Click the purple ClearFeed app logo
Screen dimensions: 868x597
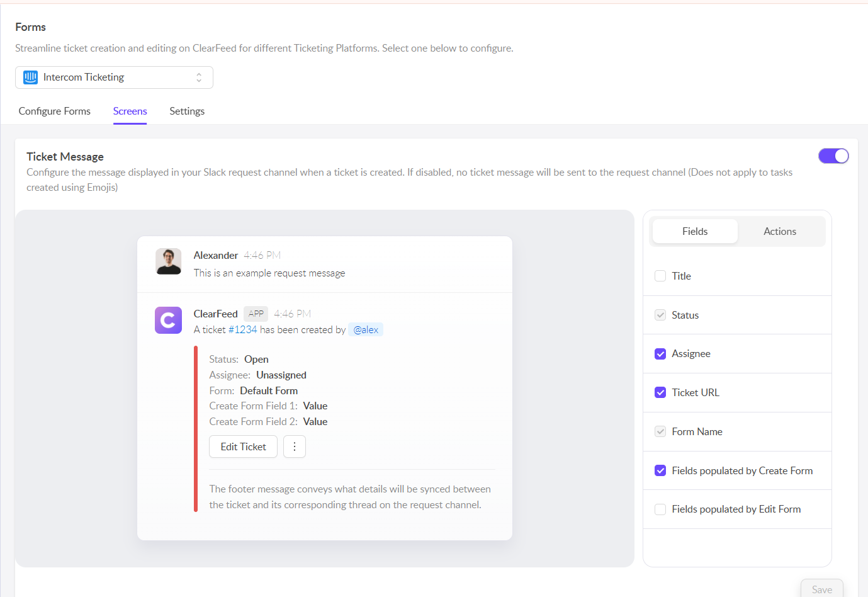point(168,320)
